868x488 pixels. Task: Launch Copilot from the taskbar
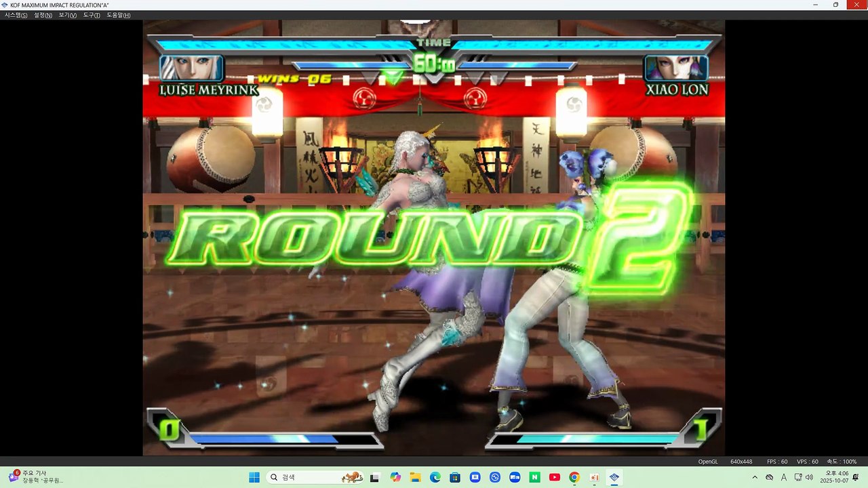coord(395,477)
